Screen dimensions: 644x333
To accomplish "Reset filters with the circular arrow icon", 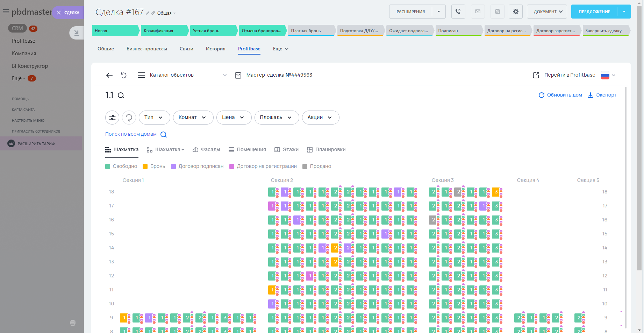I will point(129,118).
